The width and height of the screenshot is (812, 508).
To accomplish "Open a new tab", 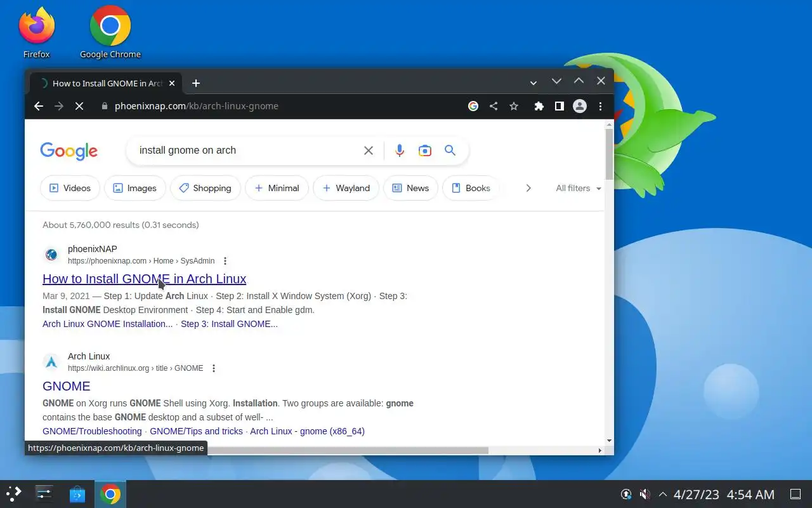I will (196, 83).
